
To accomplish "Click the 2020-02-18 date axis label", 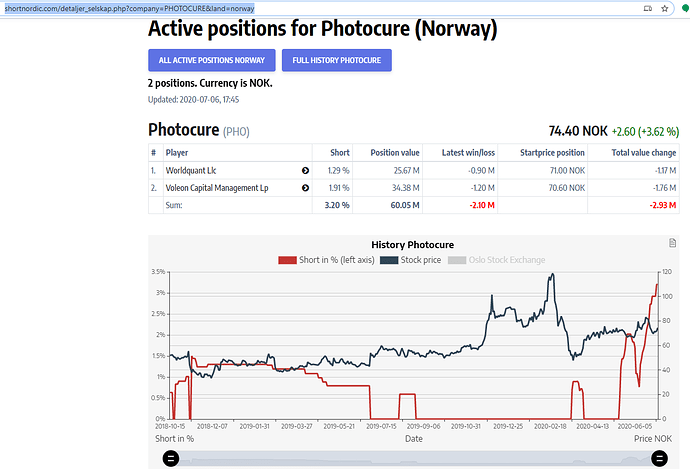I will [x=550, y=426].
